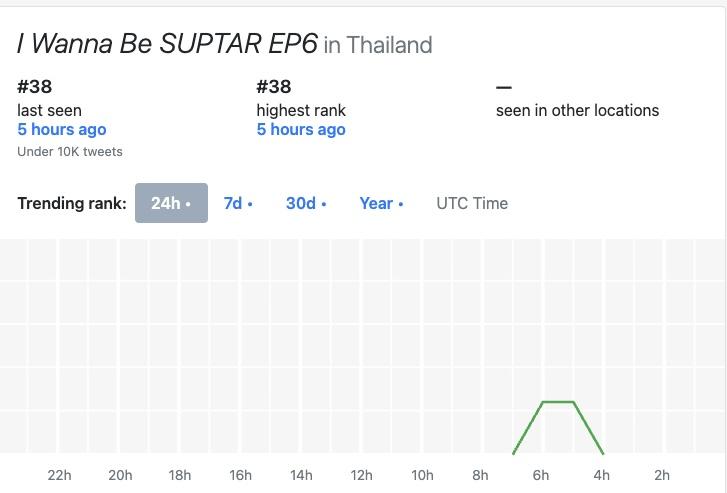Image resolution: width=727 pixels, height=493 pixels.
Task: Click the 22h marker on time axis
Action: pyautogui.click(x=60, y=475)
